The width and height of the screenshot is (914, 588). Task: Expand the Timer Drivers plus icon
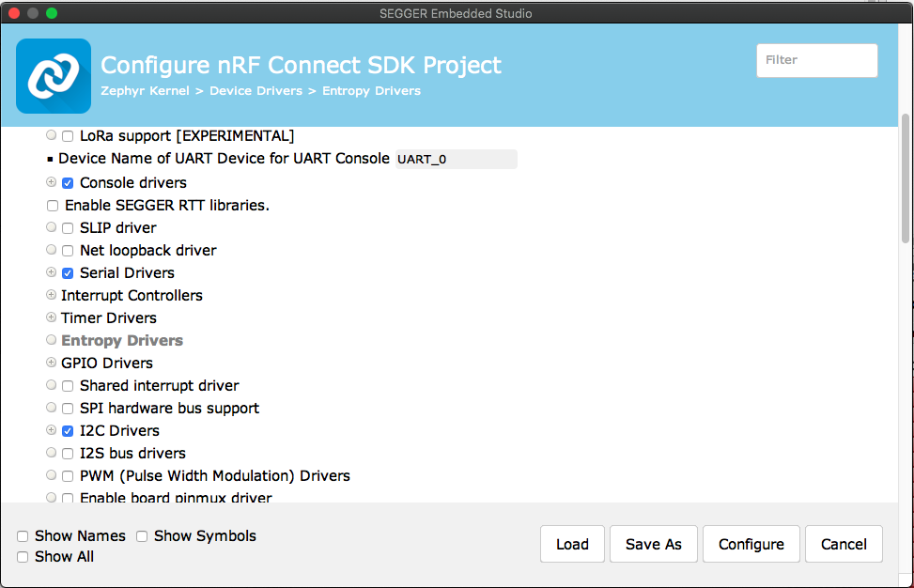pyautogui.click(x=52, y=317)
